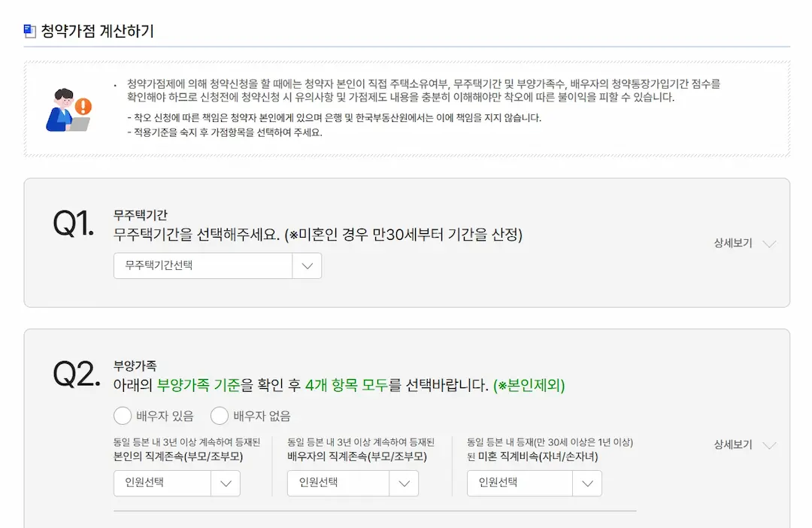Click the green 부양가족 기준 text
This screenshot has width=812, height=528.
[198, 385]
